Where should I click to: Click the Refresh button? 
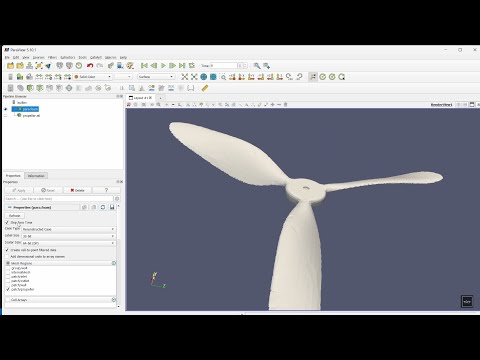(14, 216)
